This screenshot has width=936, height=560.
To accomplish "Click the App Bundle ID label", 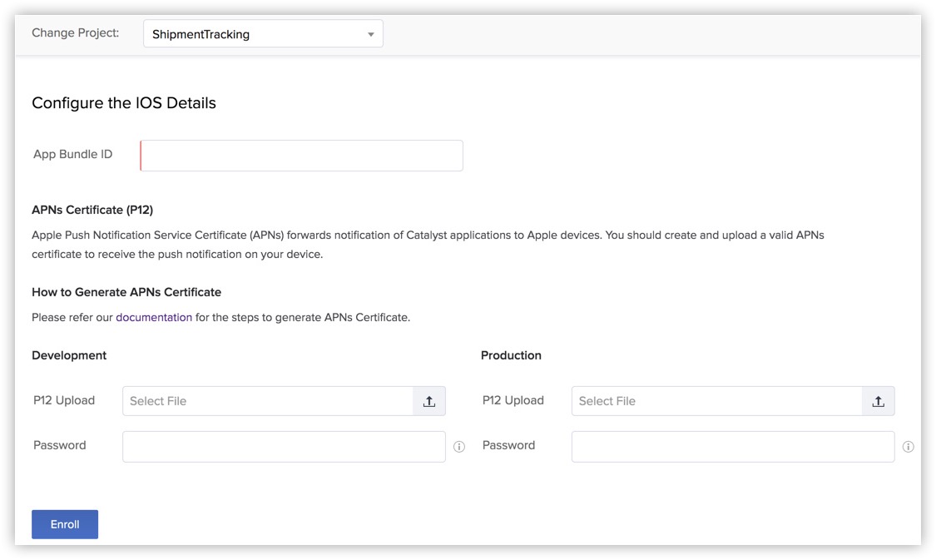I will click(x=73, y=154).
